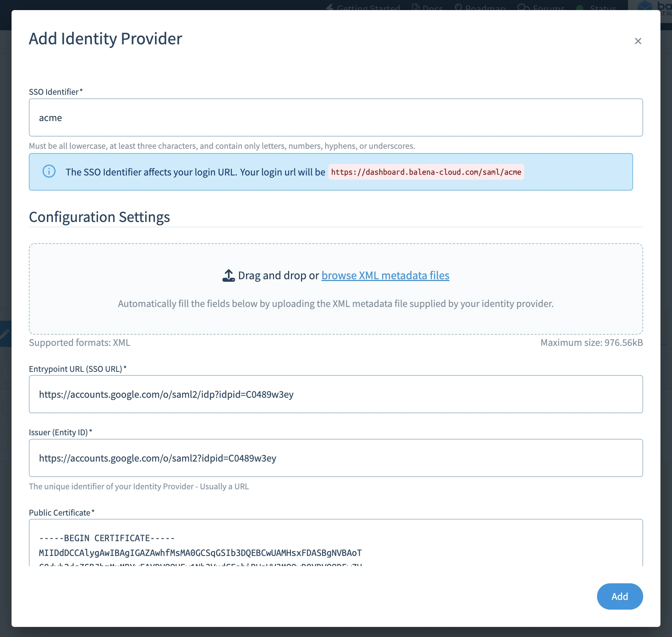Dismiss the Add Identity Provider dialog
Image resolution: width=672 pixels, height=637 pixels.
coord(638,41)
